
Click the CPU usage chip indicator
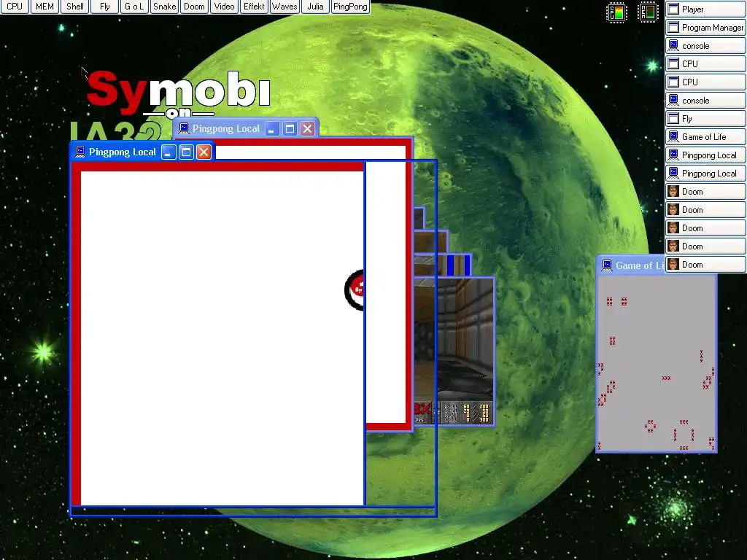tap(616, 12)
